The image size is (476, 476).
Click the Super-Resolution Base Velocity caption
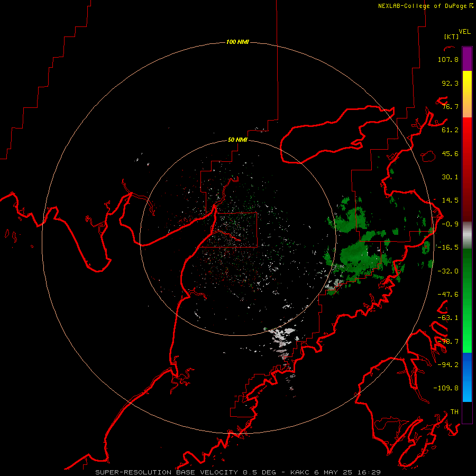click(238, 472)
